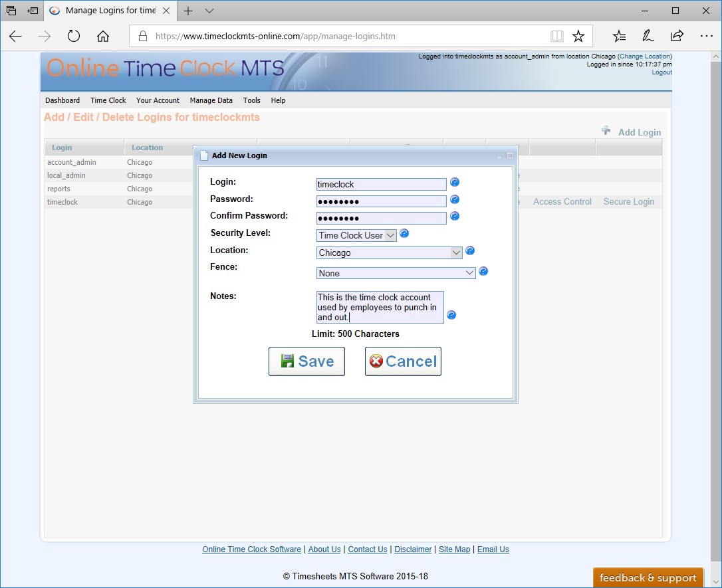Share this web page
Screen dimensions: 722x588
click(677, 36)
